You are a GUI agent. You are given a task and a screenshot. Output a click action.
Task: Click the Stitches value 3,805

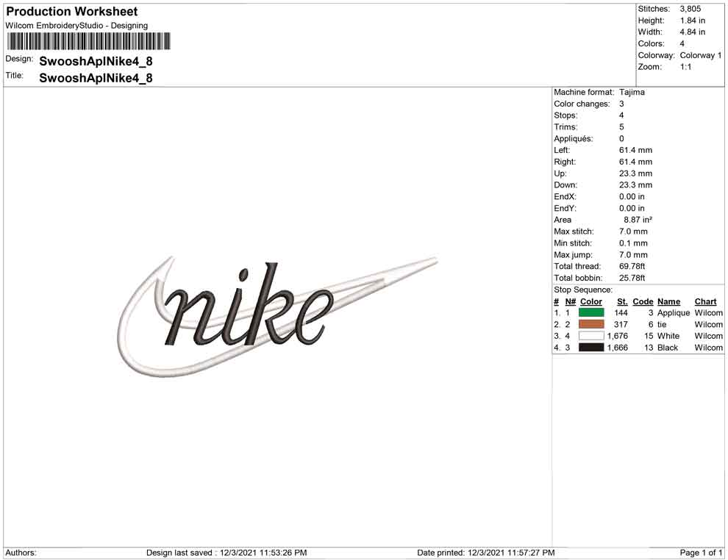pyautogui.click(x=690, y=9)
